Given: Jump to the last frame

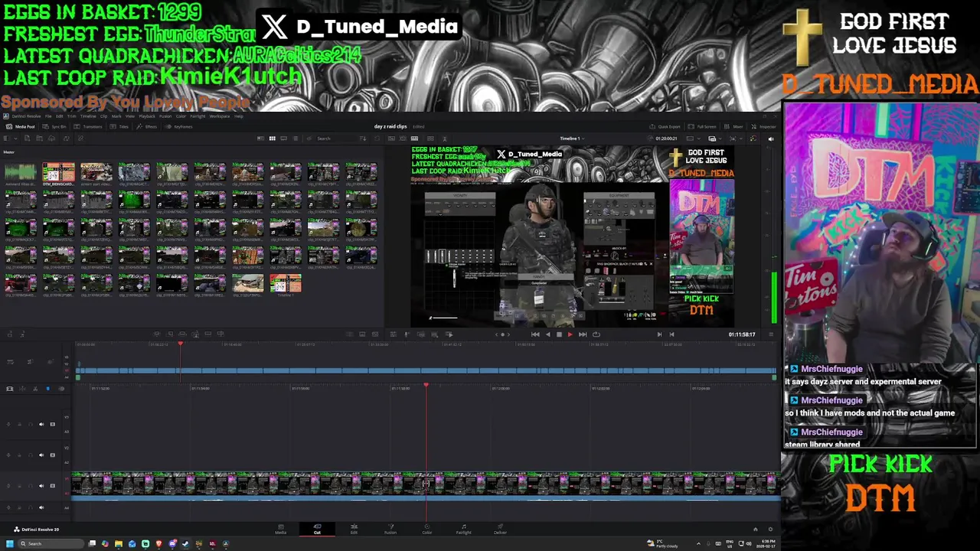Looking at the screenshot, I should (583, 334).
